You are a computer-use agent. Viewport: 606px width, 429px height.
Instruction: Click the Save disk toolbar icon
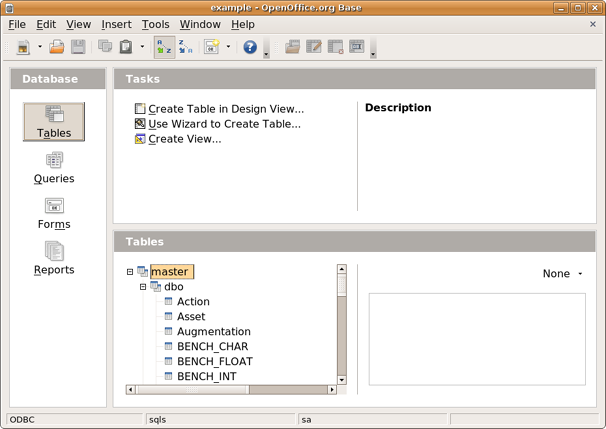(x=78, y=47)
